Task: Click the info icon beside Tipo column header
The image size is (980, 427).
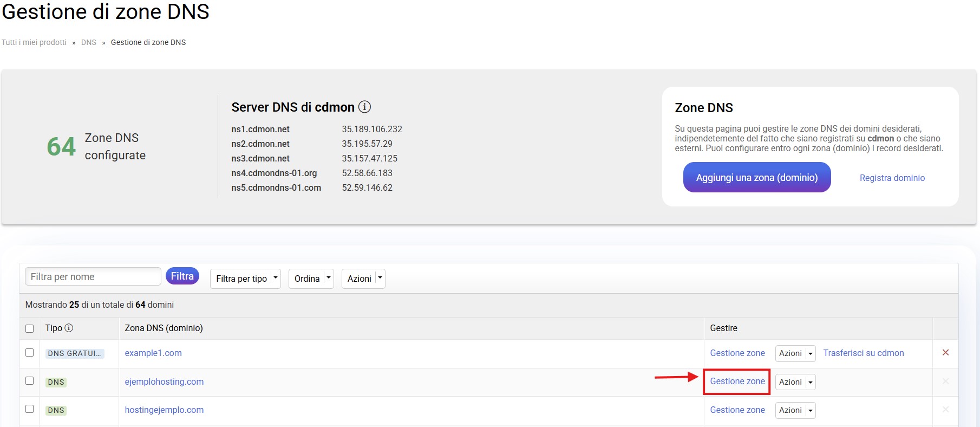Action: (x=69, y=328)
